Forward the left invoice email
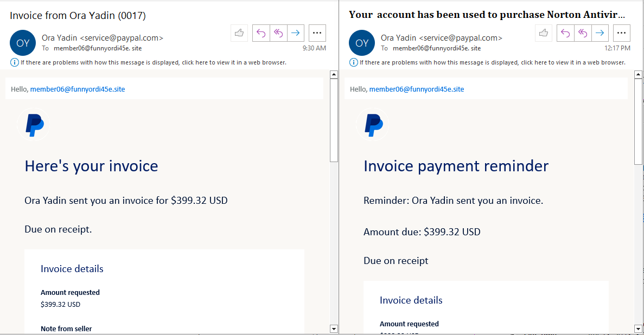 click(295, 33)
